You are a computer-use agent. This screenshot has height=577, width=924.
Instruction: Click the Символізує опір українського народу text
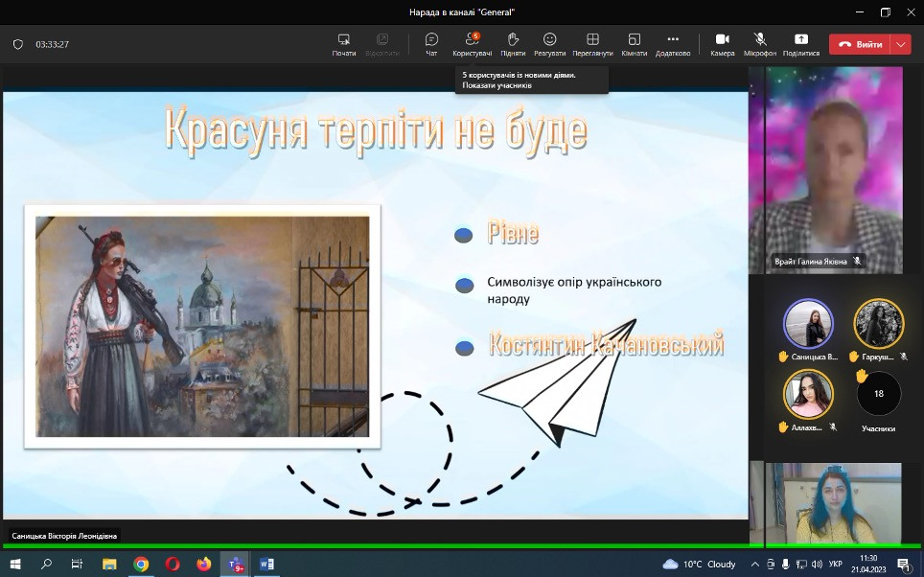tap(574, 290)
